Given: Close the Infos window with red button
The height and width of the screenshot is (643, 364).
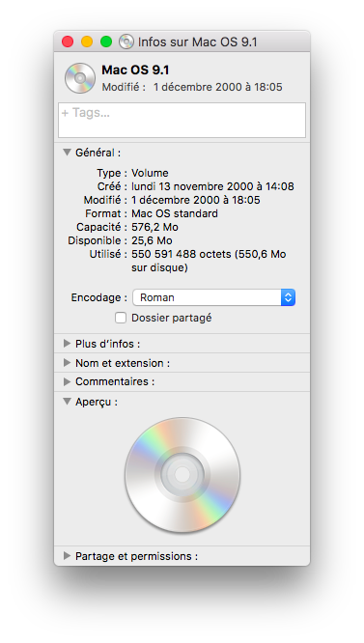Looking at the screenshot, I should coord(68,42).
